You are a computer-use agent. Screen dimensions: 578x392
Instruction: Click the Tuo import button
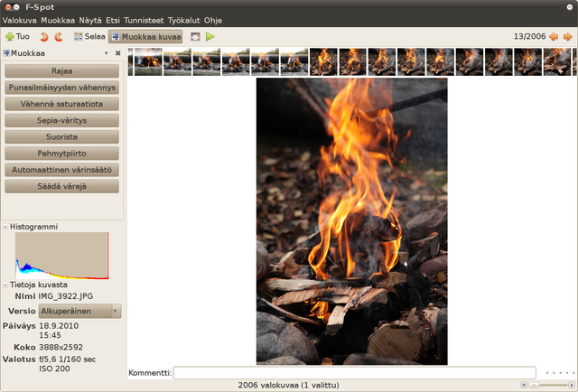tap(17, 37)
